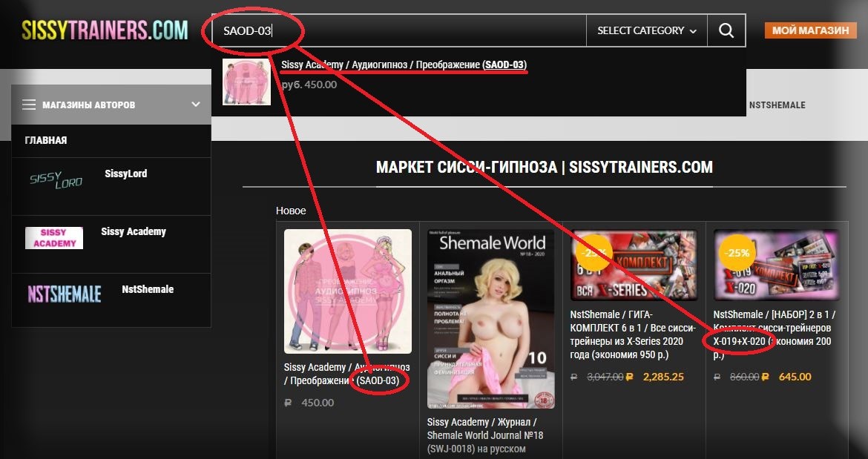Click the search suggestion thumbnail for SAOD-03
This screenshot has width=868, height=459.
246,82
